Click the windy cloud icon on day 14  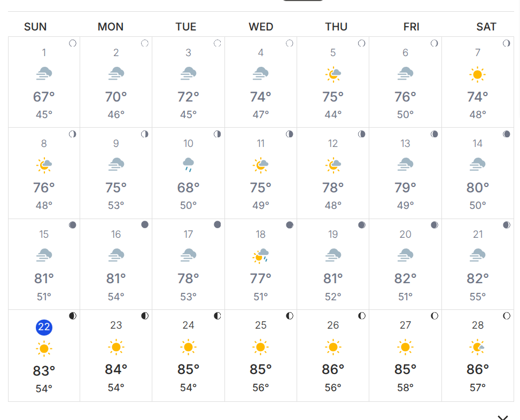click(478, 165)
